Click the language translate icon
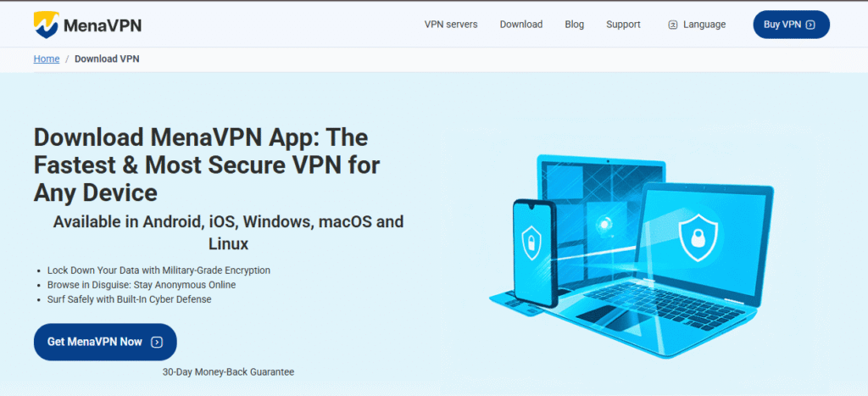This screenshot has width=868, height=396. click(672, 25)
